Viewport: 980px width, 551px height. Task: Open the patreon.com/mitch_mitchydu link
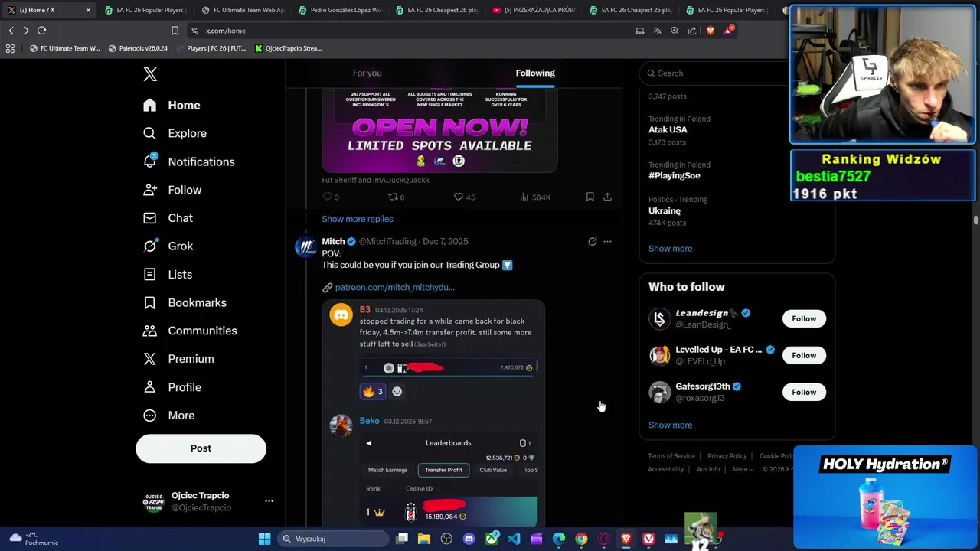pyautogui.click(x=394, y=288)
